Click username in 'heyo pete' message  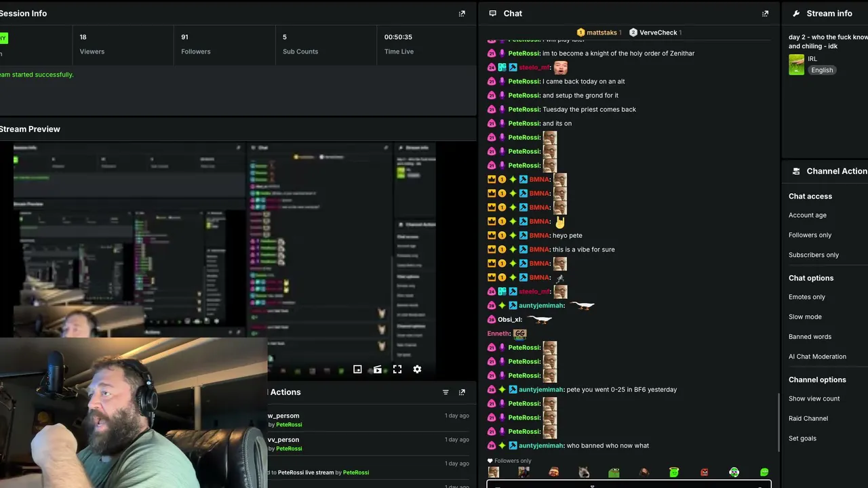pos(539,235)
